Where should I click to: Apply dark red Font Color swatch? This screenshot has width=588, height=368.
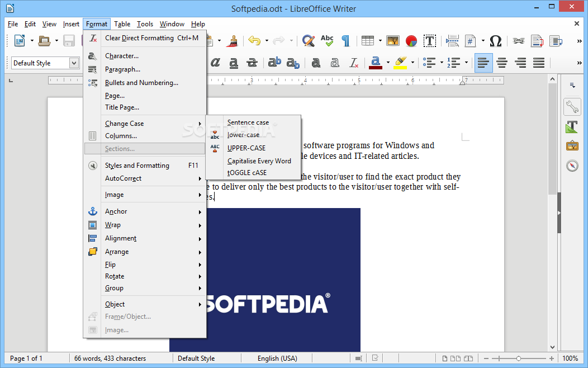pyautogui.click(x=376, y=67)
